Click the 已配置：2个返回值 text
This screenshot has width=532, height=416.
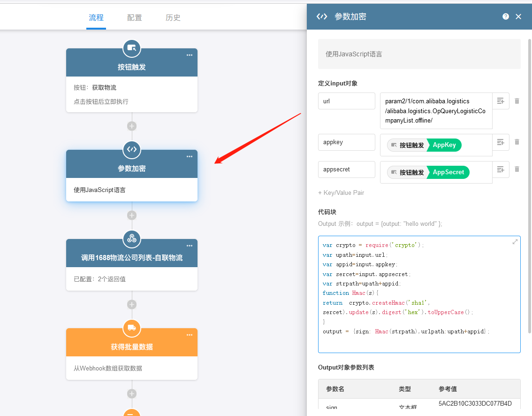click(x=100, y=279)
